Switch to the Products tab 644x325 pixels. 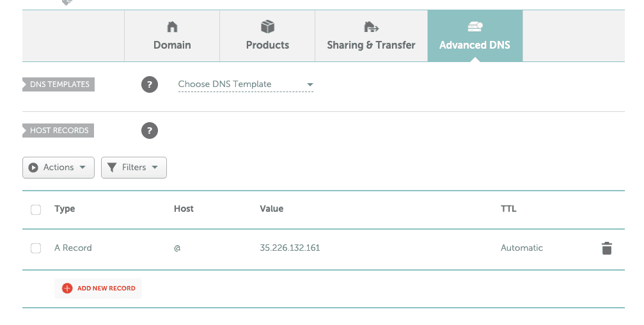[x=267, y=45]
